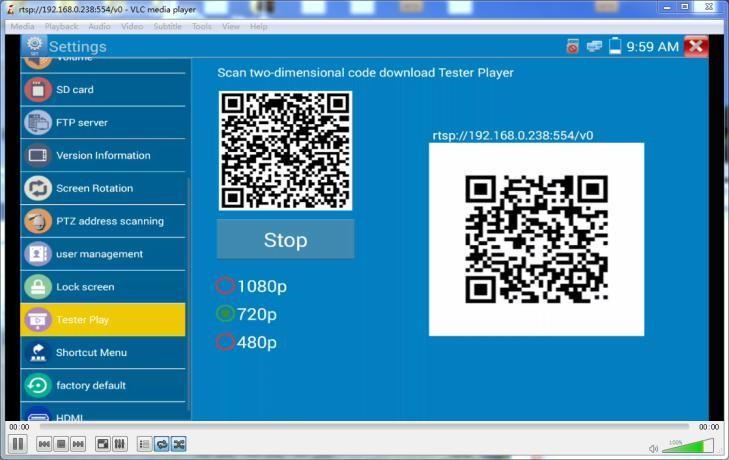The image size is (729, 460).
Task: Click the Tester Player download QR code
Action: (x=285, y=151)
